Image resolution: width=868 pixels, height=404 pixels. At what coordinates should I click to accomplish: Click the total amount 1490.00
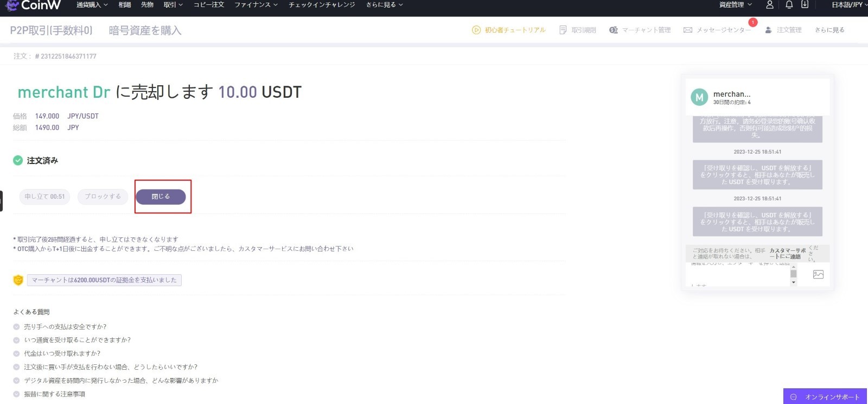pos(47,128)
